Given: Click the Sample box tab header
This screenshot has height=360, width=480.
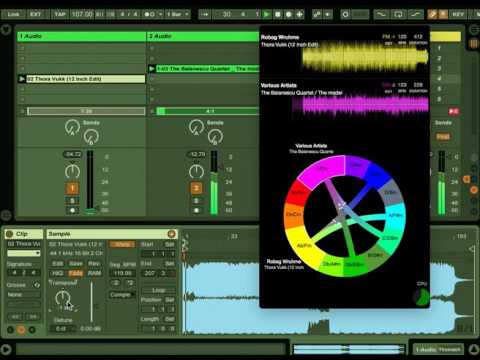Looking at the screenshot, I should click(112, 234).
